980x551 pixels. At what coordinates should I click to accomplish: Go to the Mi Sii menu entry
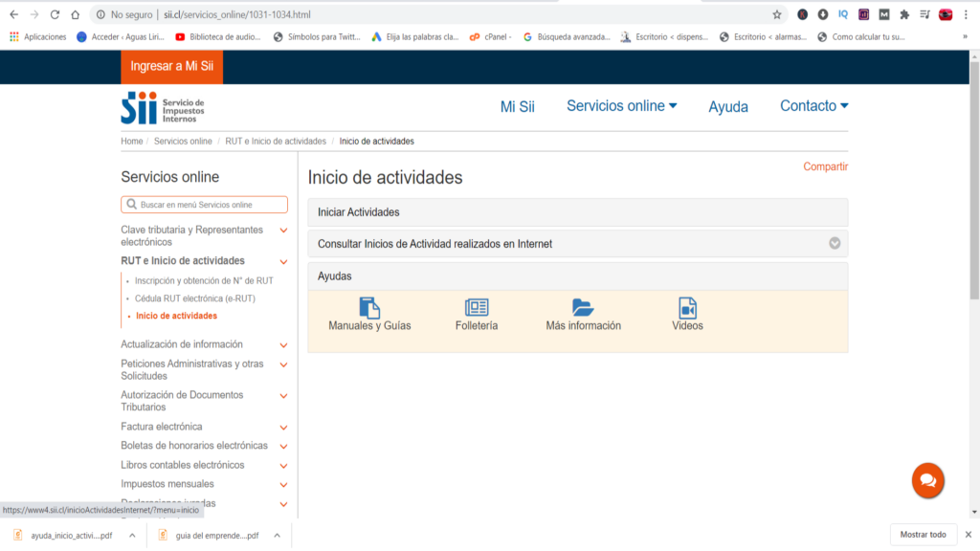tap(517, 106)
